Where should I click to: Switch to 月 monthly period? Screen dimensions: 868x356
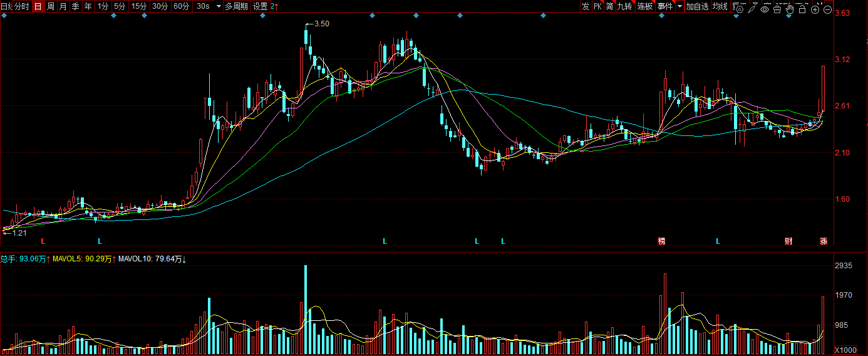(x=63, y=6)
